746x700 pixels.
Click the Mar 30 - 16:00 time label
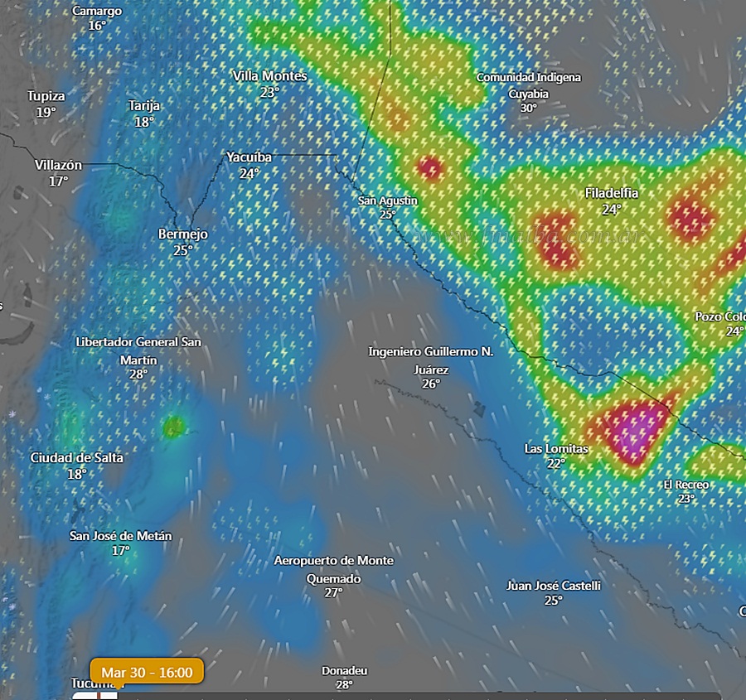pos(147,672)
